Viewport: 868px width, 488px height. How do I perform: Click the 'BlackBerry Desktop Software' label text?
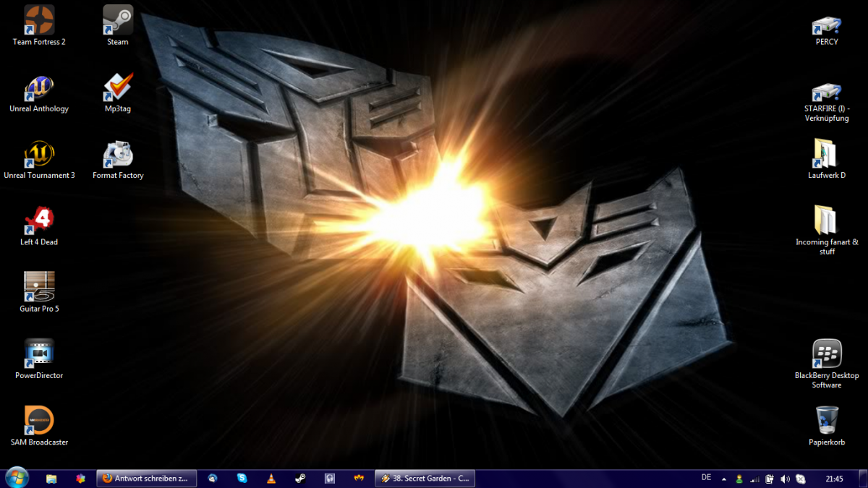pos(827,380)
